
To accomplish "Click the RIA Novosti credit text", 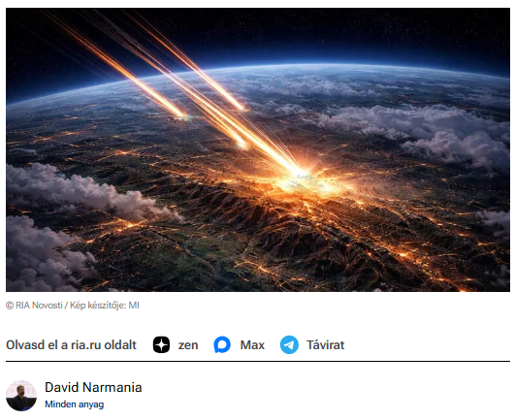I will [39, 306].
